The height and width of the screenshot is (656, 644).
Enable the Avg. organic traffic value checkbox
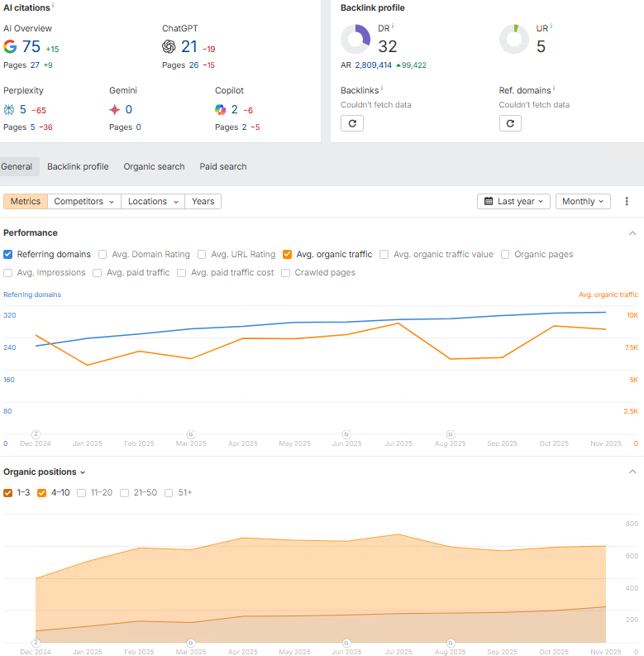coord(384,254)
